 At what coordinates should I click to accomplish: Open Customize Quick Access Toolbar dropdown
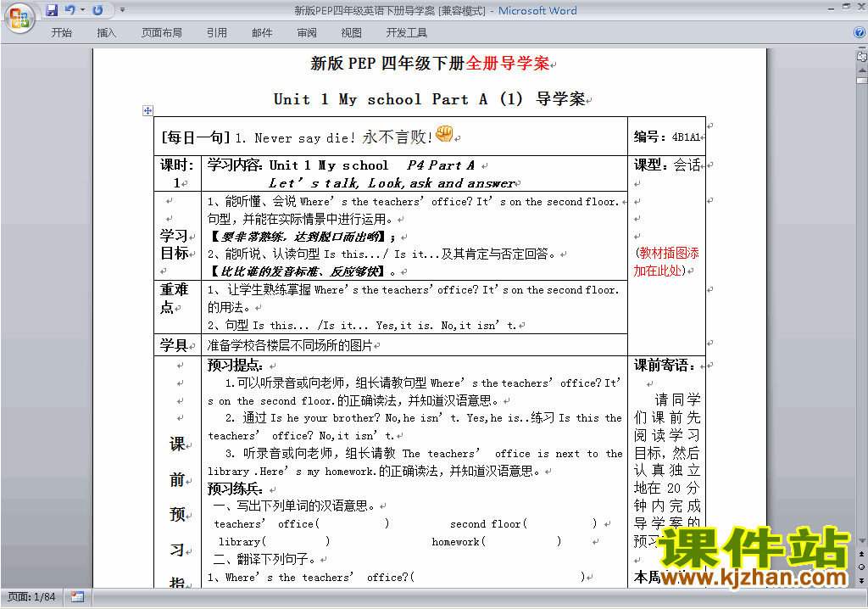pos(122,10)
